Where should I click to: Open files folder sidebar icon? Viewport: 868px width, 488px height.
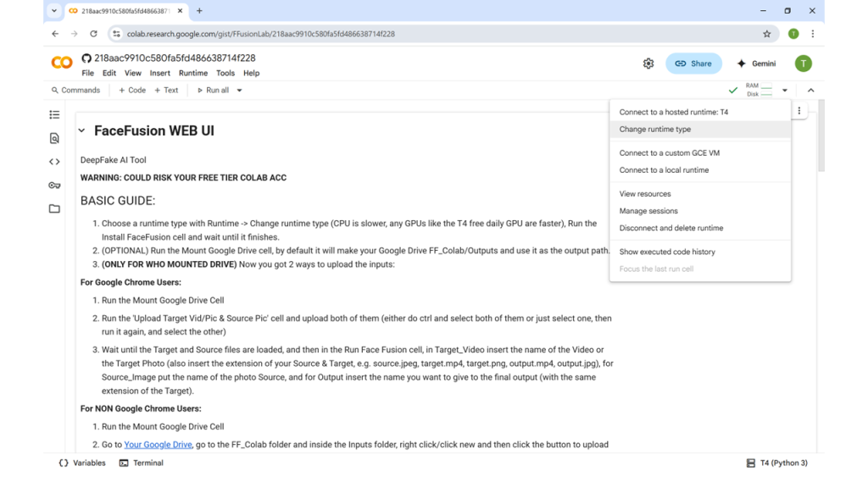pos(54,208)
